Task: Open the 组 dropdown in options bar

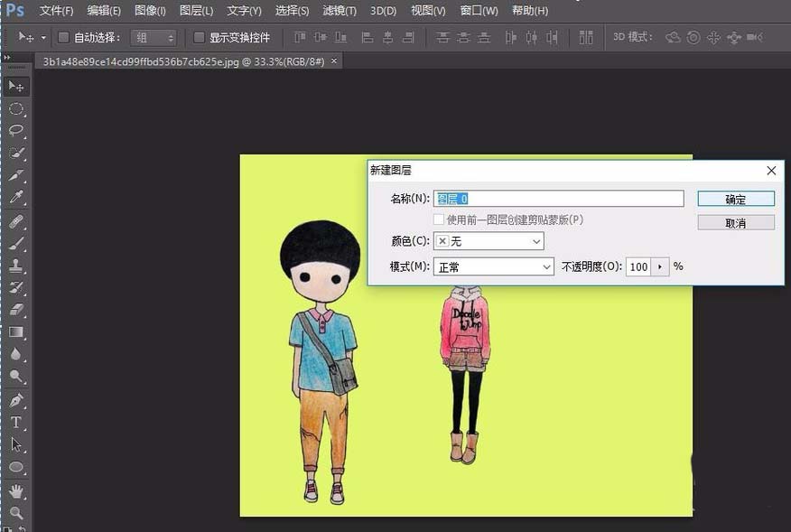Action: pyautogui.click(x=154, y=37)
